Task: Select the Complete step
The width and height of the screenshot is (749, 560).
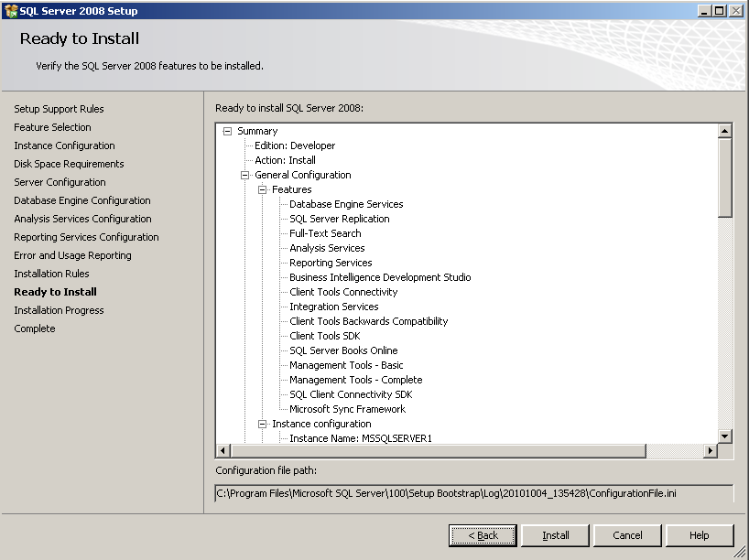Action: pos(35,328)
